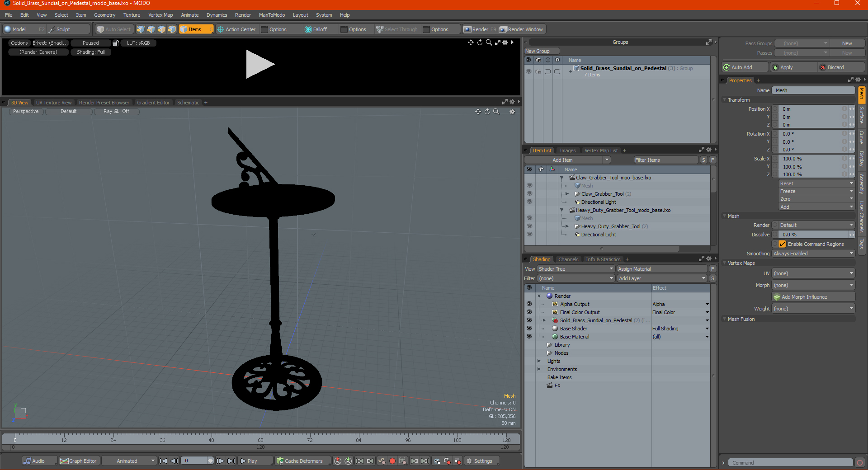
Task: Toggle visibility of Base Material
Action: [x=529, y=337]
